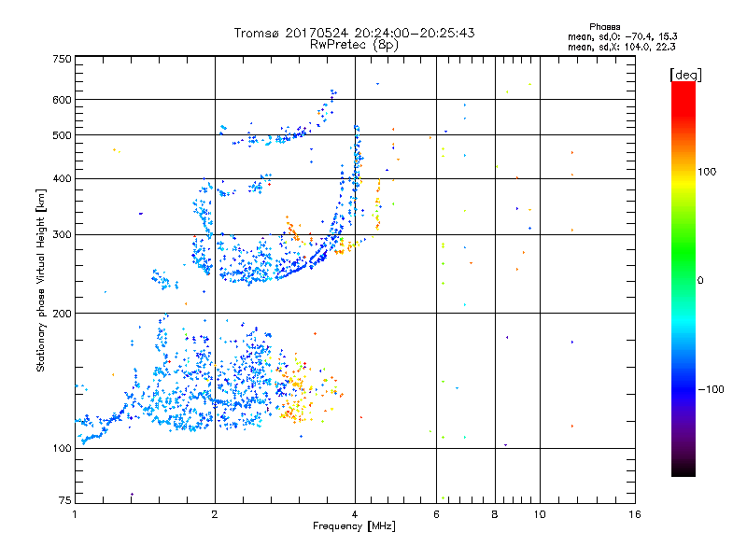Click the y-axis tick label '600'
Viewport: 747px width, 560px height.
[62, 100]
